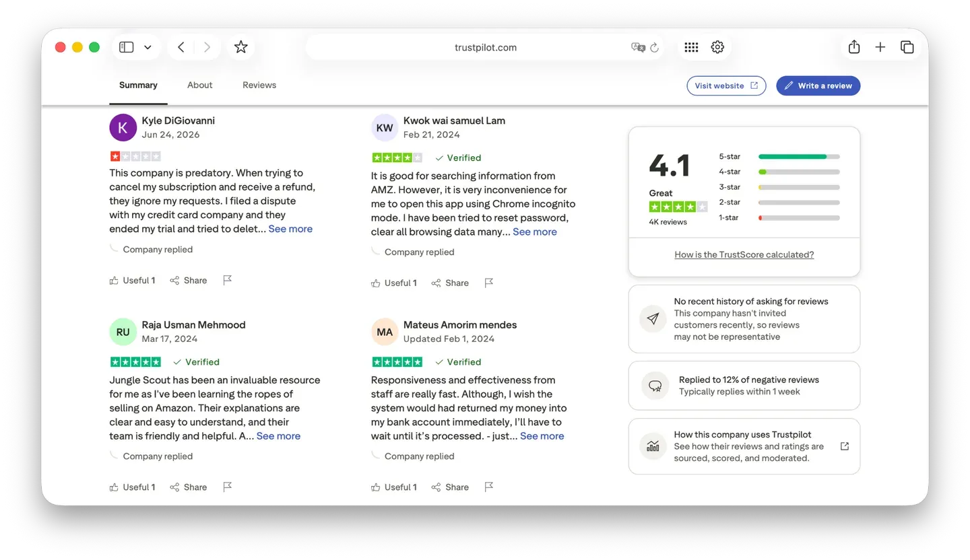Click external link icon on Trustpilot usage card

[845, 446]
